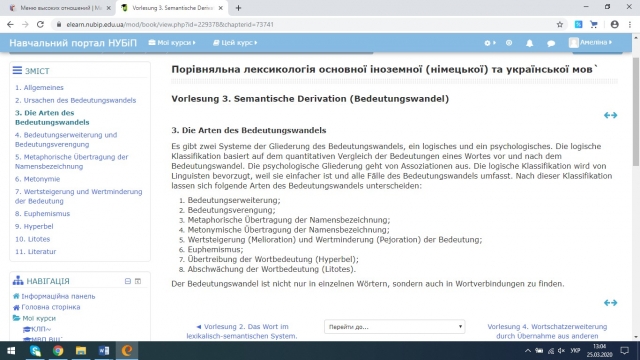Open the shopping cart extension

pyautogui.click(x=594, y=24)
